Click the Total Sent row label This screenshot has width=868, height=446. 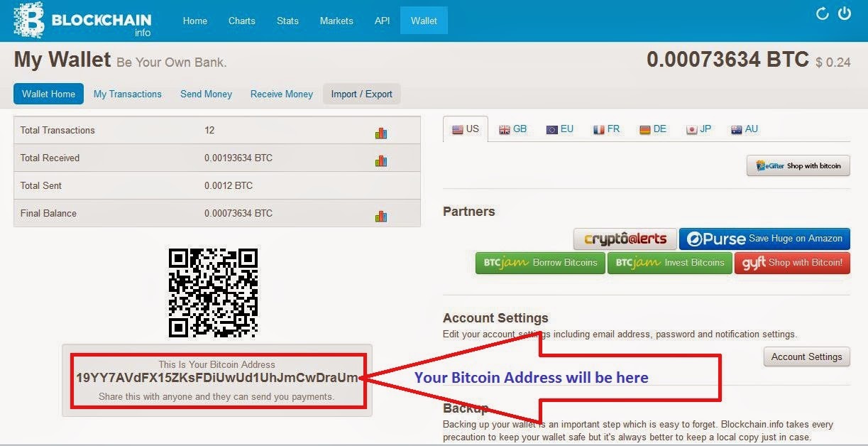tap(41, 185)
